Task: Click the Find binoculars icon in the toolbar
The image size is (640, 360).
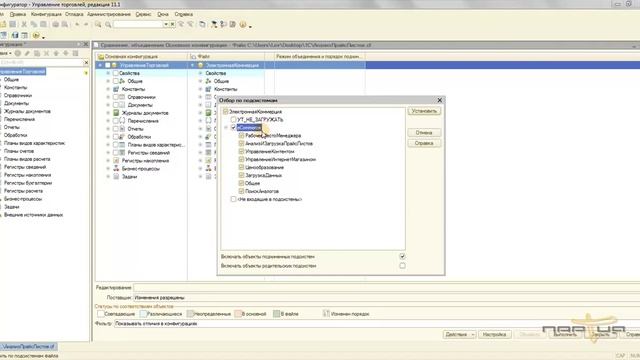Action: [98, 24]
